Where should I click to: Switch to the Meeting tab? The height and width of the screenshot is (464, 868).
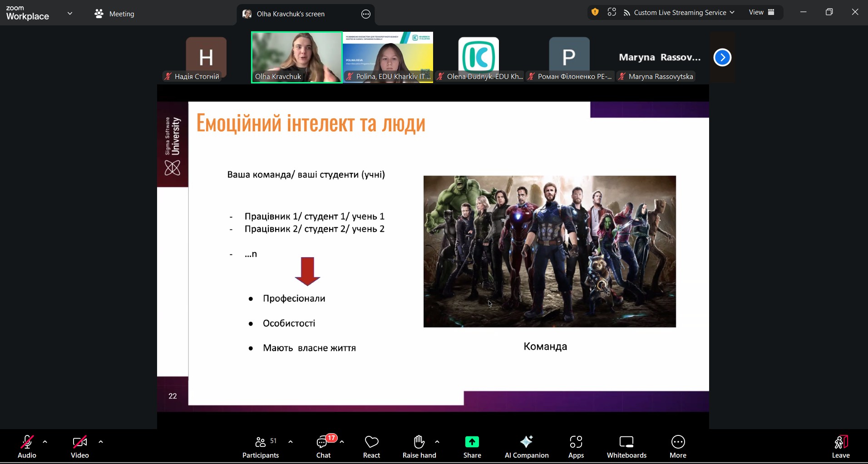[114, 14]
